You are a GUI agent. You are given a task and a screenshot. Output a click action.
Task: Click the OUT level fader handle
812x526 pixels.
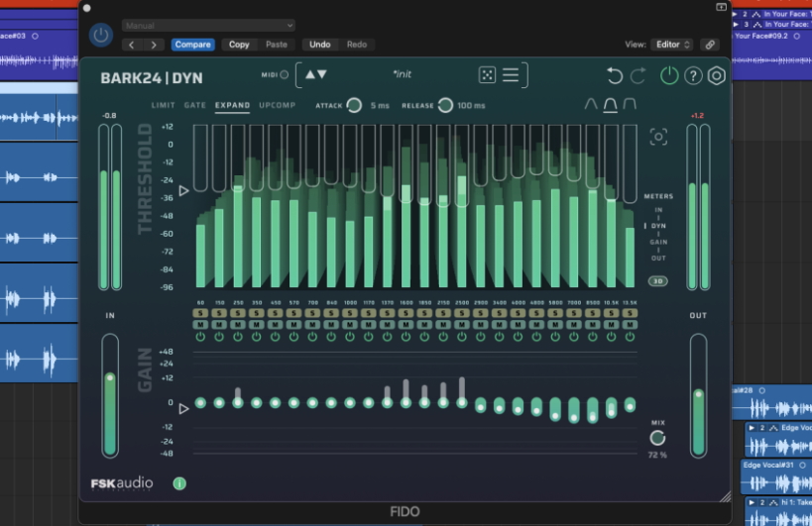pos(699,394)
